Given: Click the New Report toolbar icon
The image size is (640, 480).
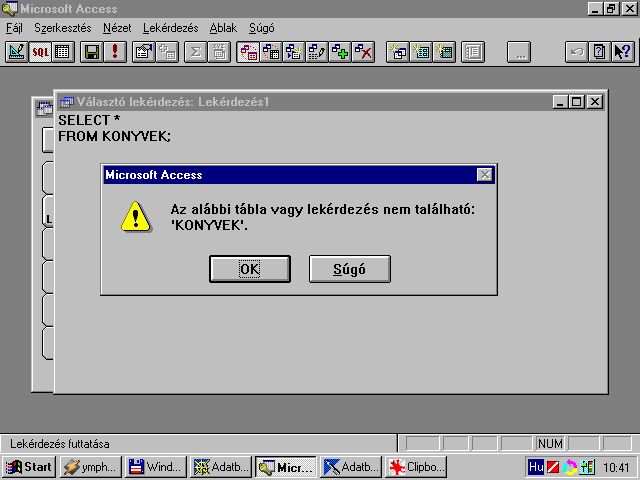Looking at the screenshot, I should [x=444, y=52].
